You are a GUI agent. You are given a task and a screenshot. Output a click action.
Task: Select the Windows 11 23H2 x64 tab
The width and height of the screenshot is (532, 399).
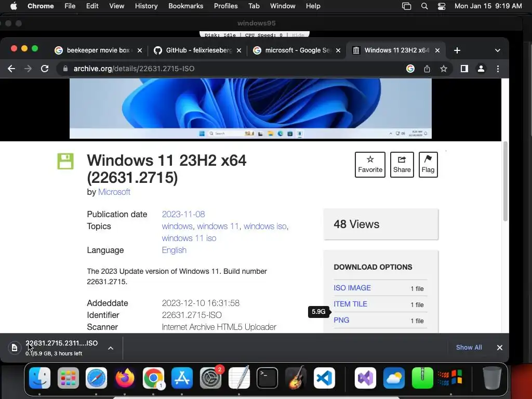click(x=396, y=50)
